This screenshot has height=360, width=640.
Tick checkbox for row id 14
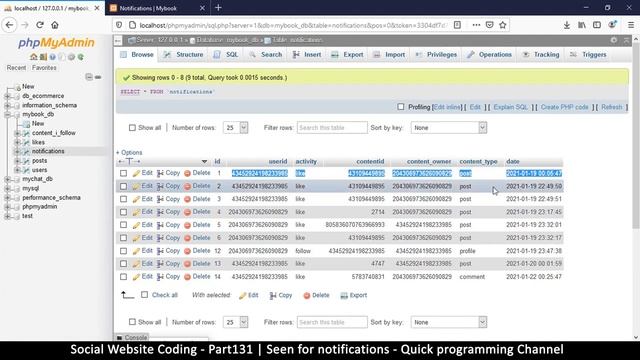pyautogui.click(x=123, y=277)
